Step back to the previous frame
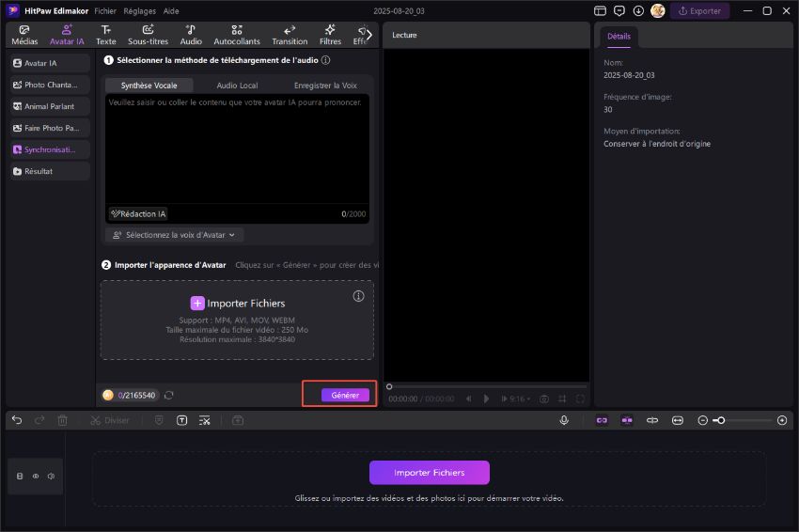799x532 pixels. click(468, 399)
